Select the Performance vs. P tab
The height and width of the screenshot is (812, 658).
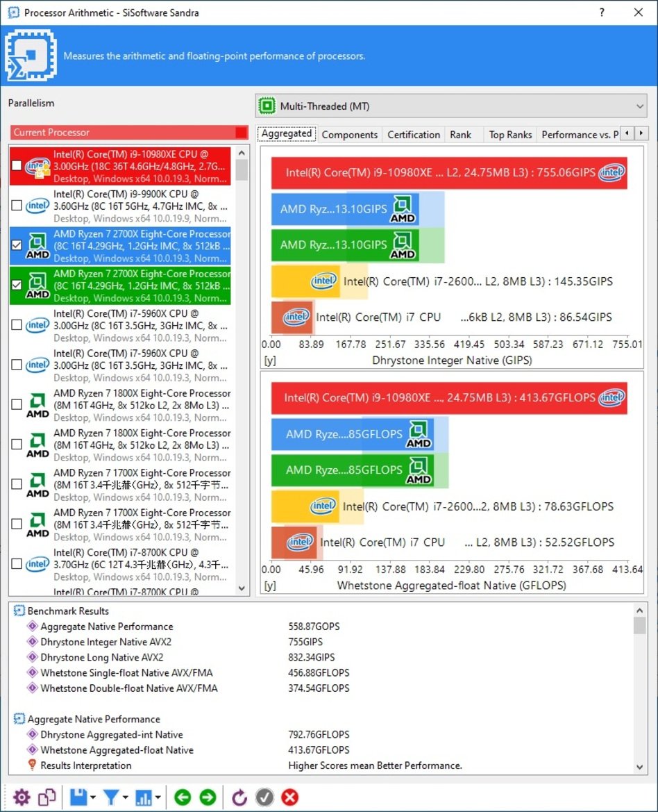tap(580, 135)
